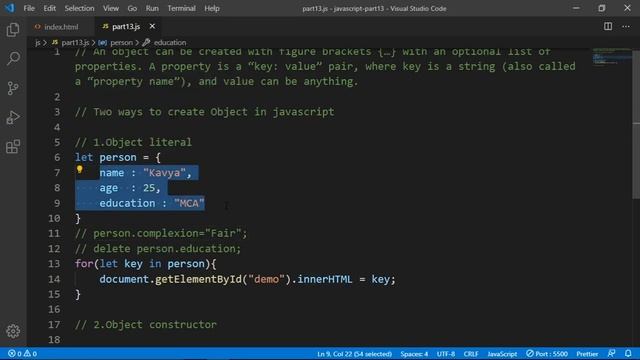Change indentation via Spaces: 4
Screen dimensions: 640x360
414,354
